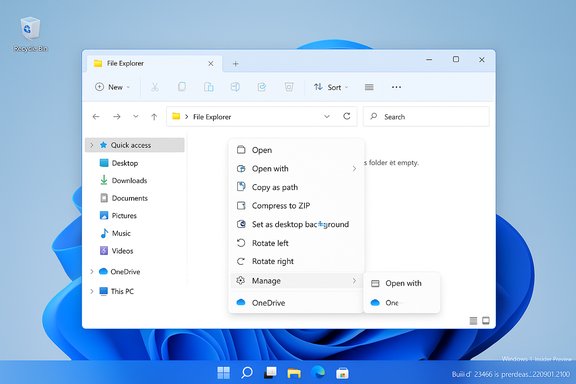This screenshot has height=384, width=576.
Task: Select Downloads in the sidebar
Action: coord(123,180)
